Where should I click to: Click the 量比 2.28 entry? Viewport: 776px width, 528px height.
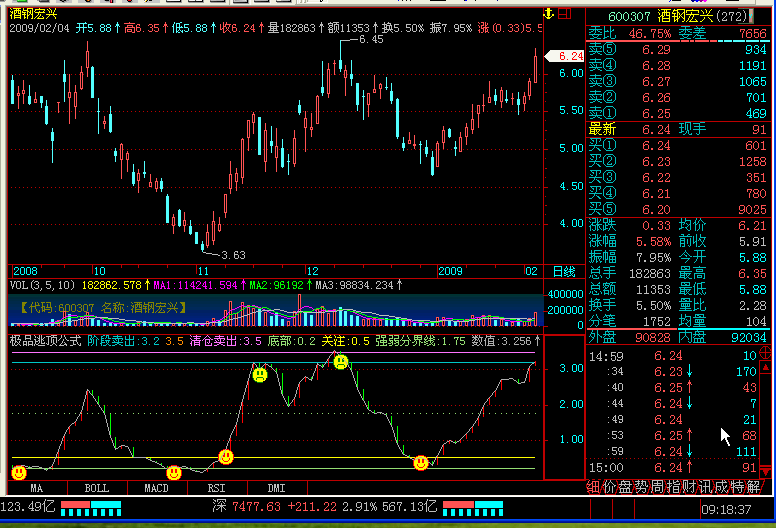pos(723,305)
